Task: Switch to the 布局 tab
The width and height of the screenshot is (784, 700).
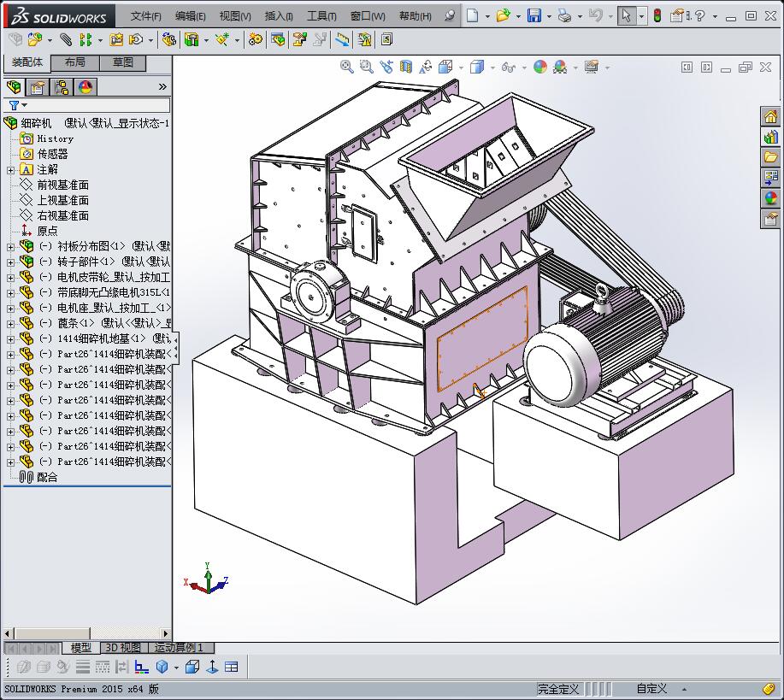Action: [x=74, y=62]
